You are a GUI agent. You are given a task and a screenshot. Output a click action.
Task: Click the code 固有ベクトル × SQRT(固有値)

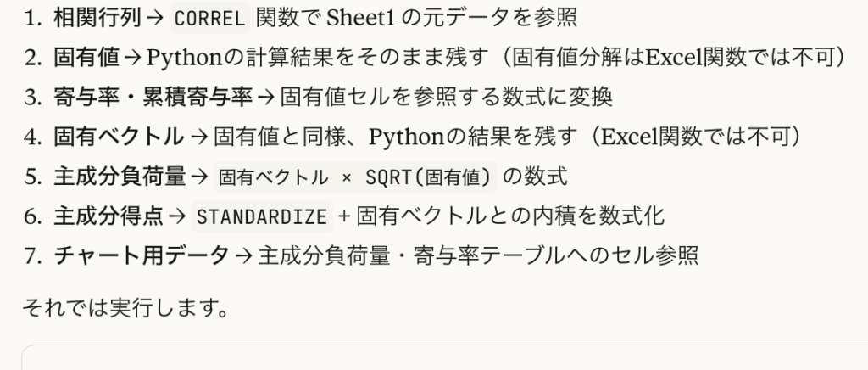tap(354, 177)
